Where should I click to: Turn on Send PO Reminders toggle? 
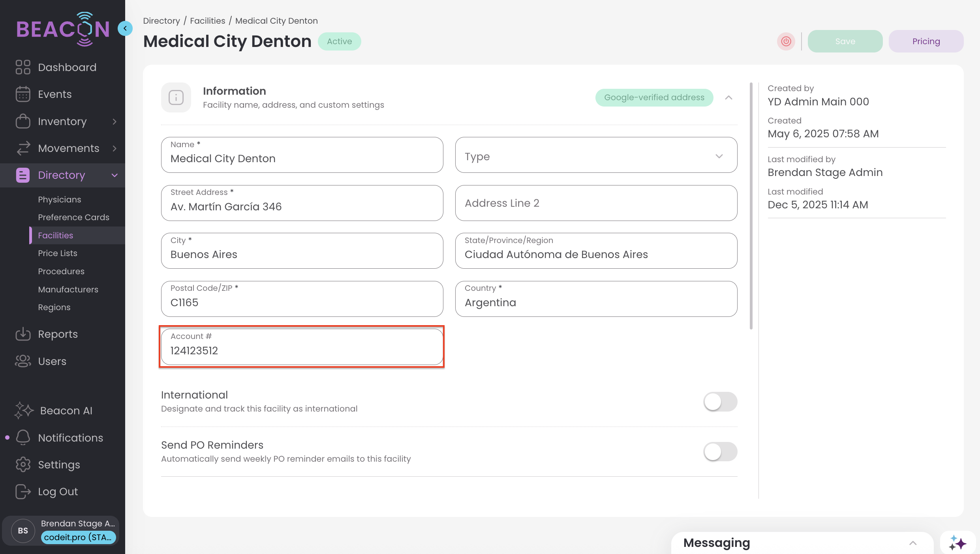coord(720,452)
